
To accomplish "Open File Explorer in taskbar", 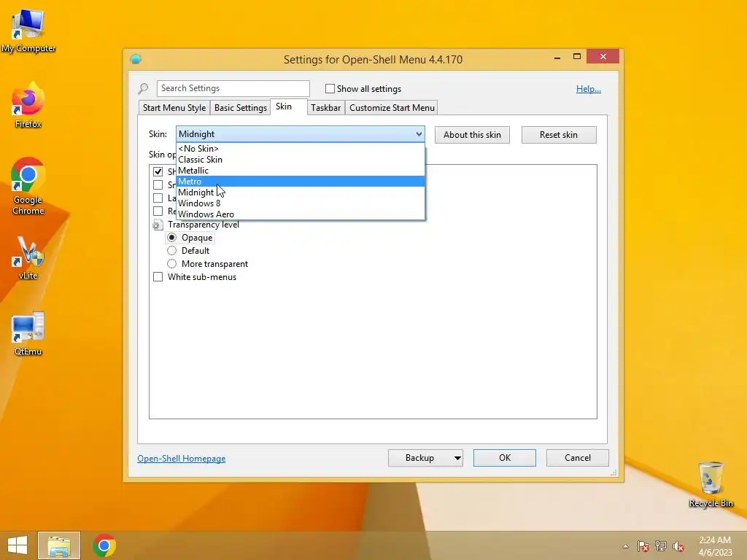I will [x=59, y=545].
